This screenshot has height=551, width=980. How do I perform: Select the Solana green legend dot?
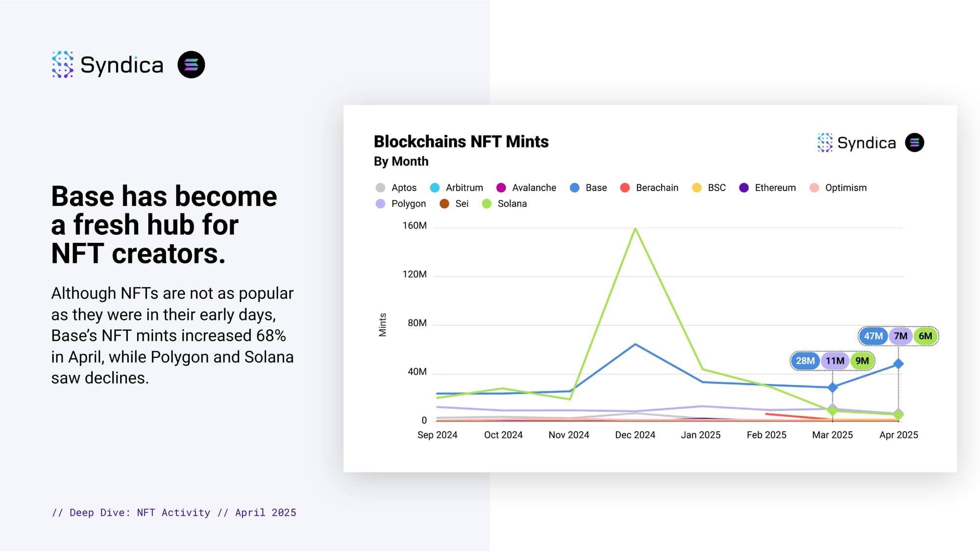(x=487, y=204)
